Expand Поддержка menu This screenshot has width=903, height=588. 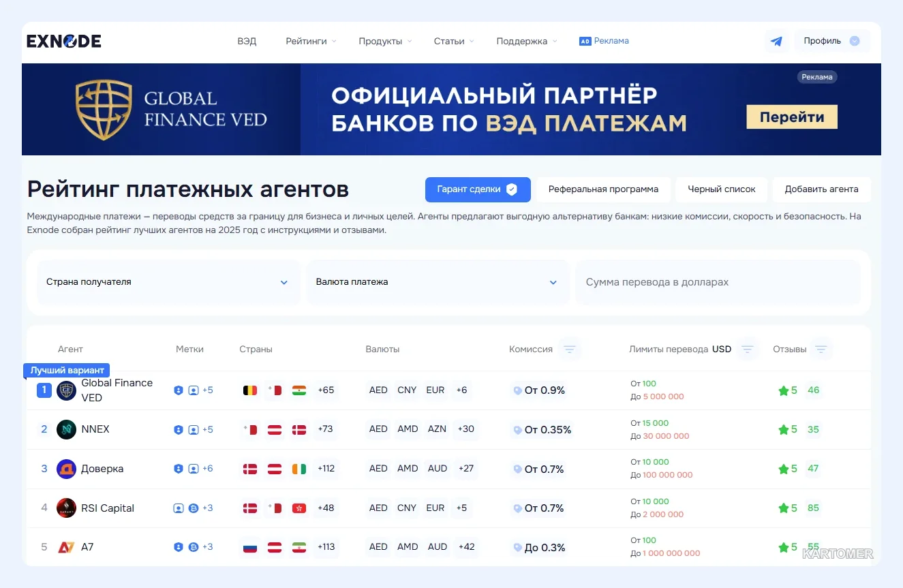coord(527,41)
